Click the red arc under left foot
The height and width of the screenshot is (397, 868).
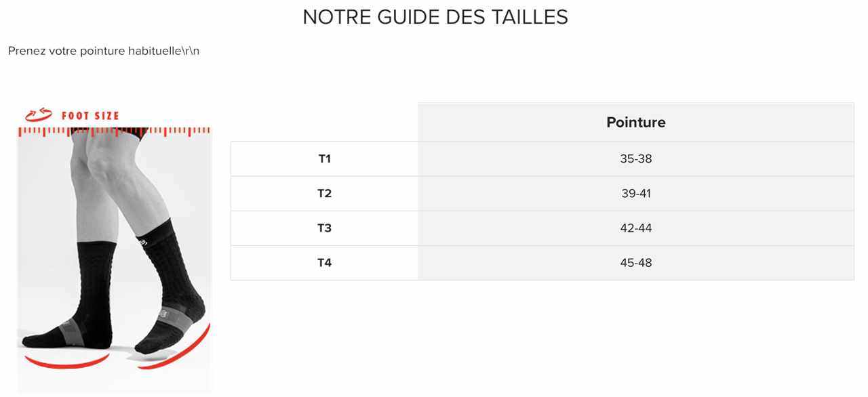[66, 361]
